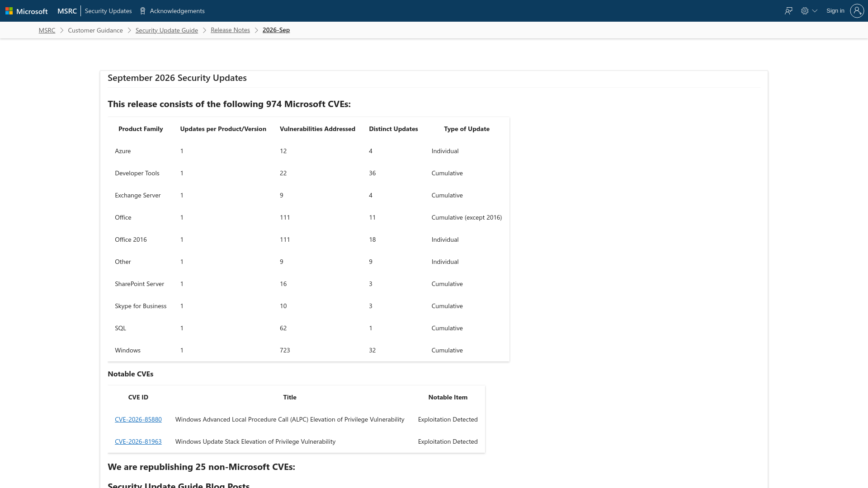
Task: Select the Office 2016 row name
Action: coord(131,239)
